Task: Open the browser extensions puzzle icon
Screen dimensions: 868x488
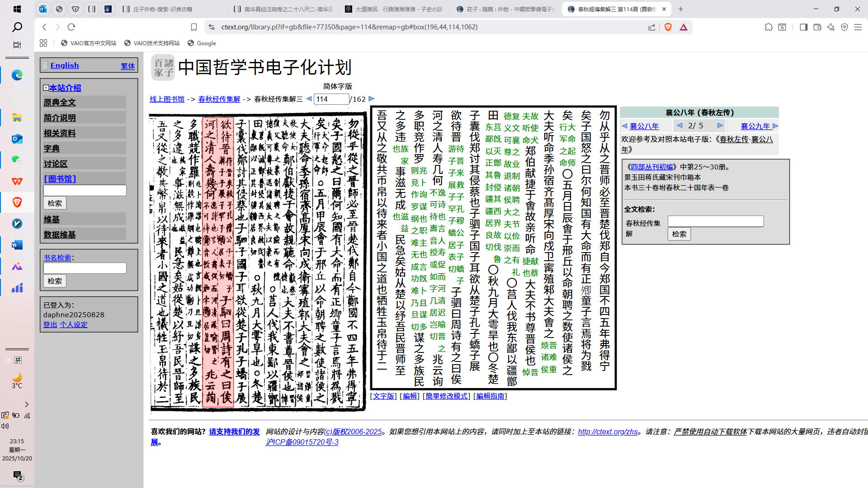Action: pyautogui.click(x=769, y=27)
